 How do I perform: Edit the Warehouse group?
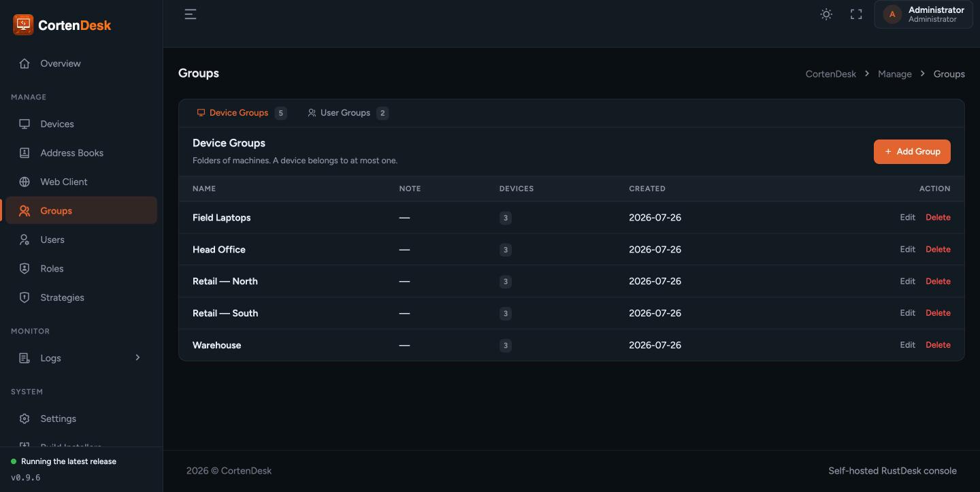pyautogui.click(x=907, y=345)
